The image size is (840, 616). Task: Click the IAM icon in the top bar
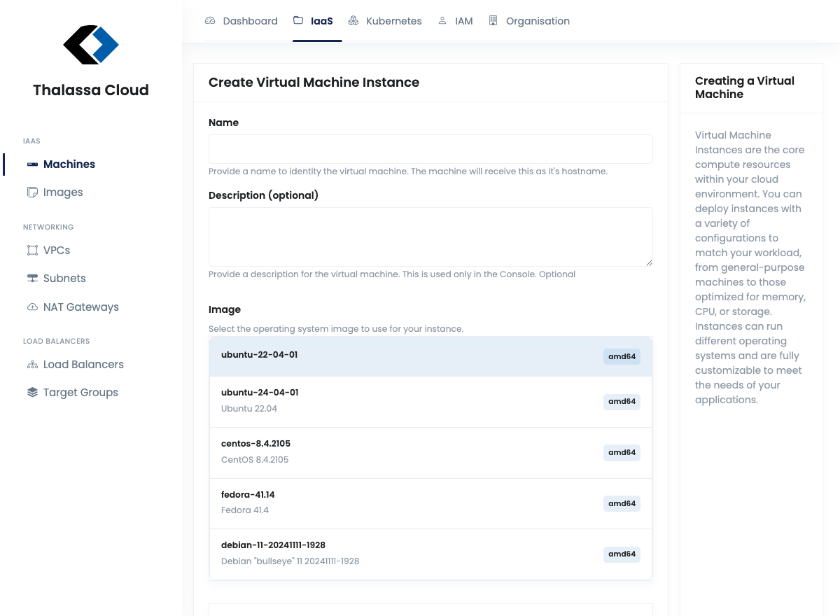coord(441,20)
